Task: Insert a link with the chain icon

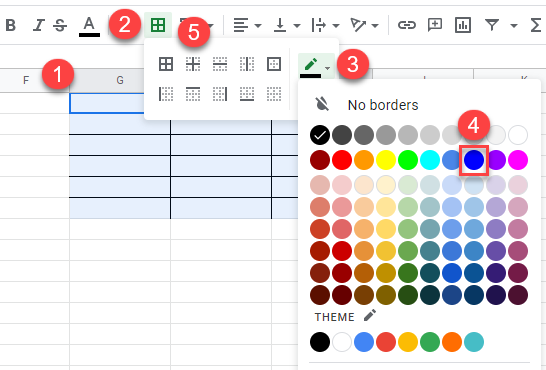Action: (407, 25)
